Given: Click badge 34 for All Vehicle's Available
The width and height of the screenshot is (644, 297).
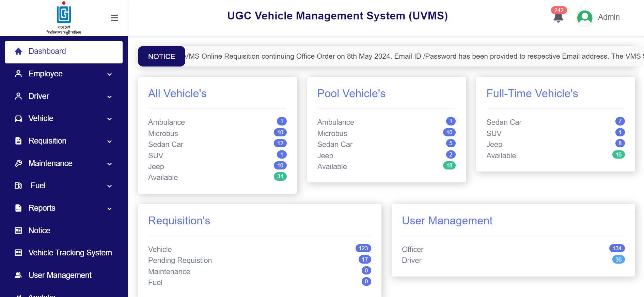Looking at the screenshot, I should click(x=280, y=177).
